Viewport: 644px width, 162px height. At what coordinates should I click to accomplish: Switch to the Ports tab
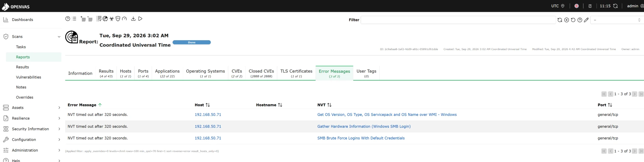coord(143,73)
